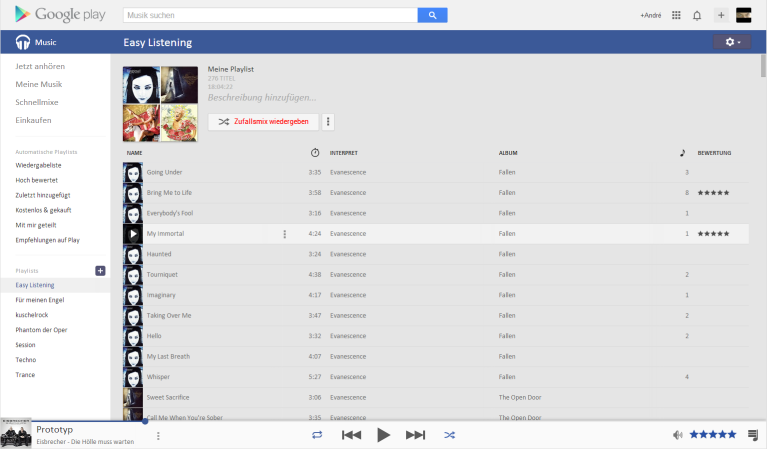Add a new playlist with plus icon

pyautogui.click(x=100, y=270)
